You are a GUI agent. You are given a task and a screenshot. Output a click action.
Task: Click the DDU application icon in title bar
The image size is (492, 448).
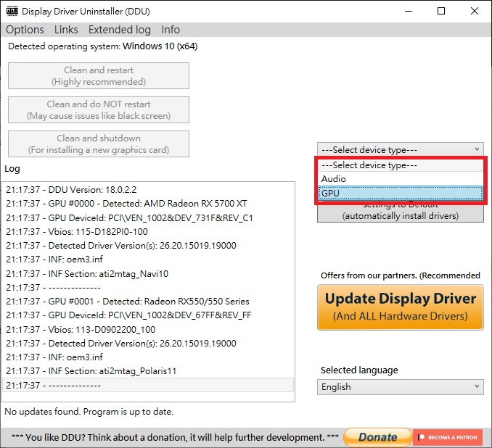pyautogui.click(x=12, y=11)
